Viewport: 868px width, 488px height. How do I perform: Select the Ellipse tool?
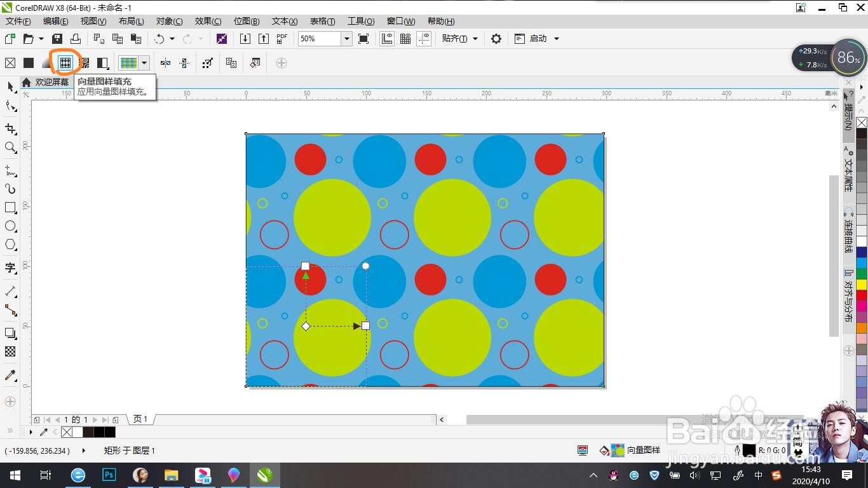pyautogui.click(x=10, y=226)
